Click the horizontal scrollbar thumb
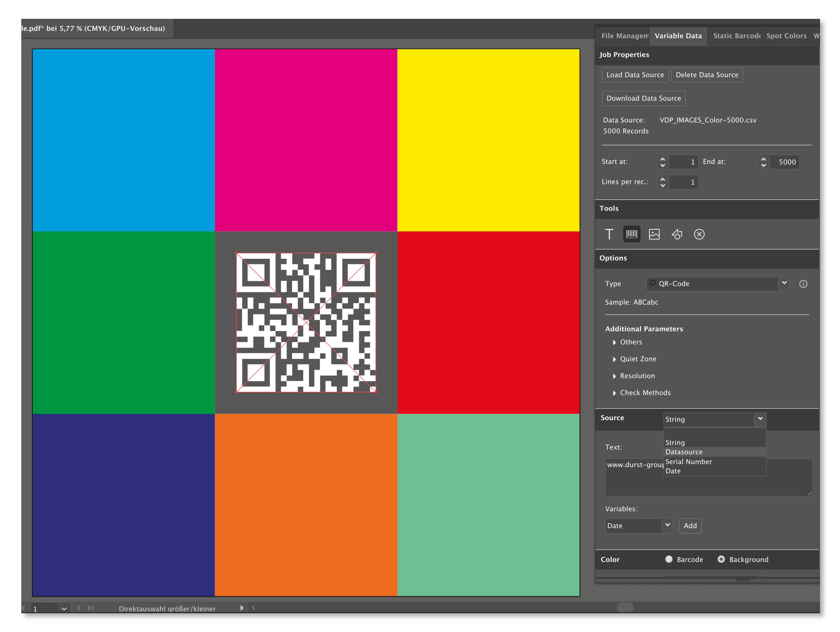This screenshot has height=632, width=840. pos(625,608)
